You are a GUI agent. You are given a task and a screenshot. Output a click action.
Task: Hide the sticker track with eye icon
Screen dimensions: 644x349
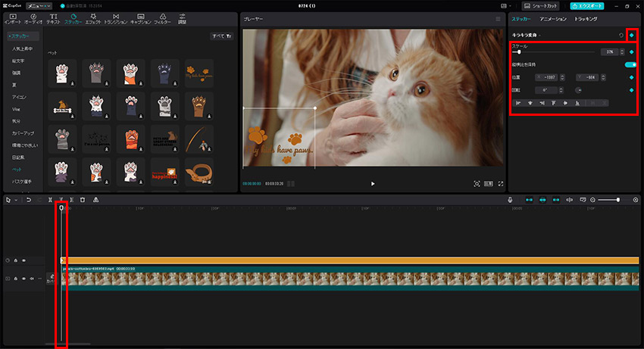tap(23, 260)
